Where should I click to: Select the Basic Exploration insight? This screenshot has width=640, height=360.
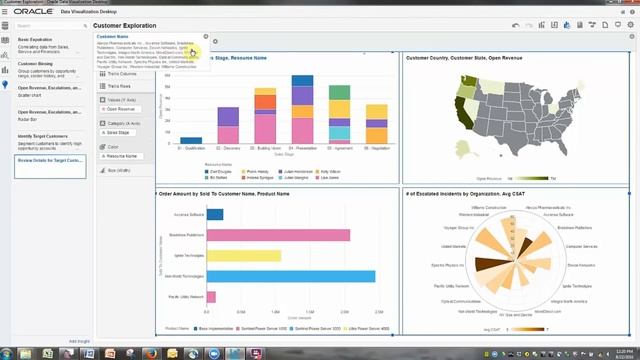pyautogui.click(x=49, y=45)
